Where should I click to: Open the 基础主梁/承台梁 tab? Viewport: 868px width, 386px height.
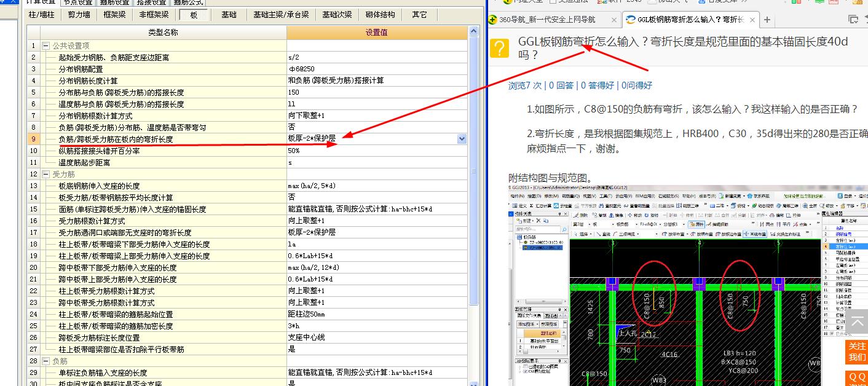tap(281, 15)
